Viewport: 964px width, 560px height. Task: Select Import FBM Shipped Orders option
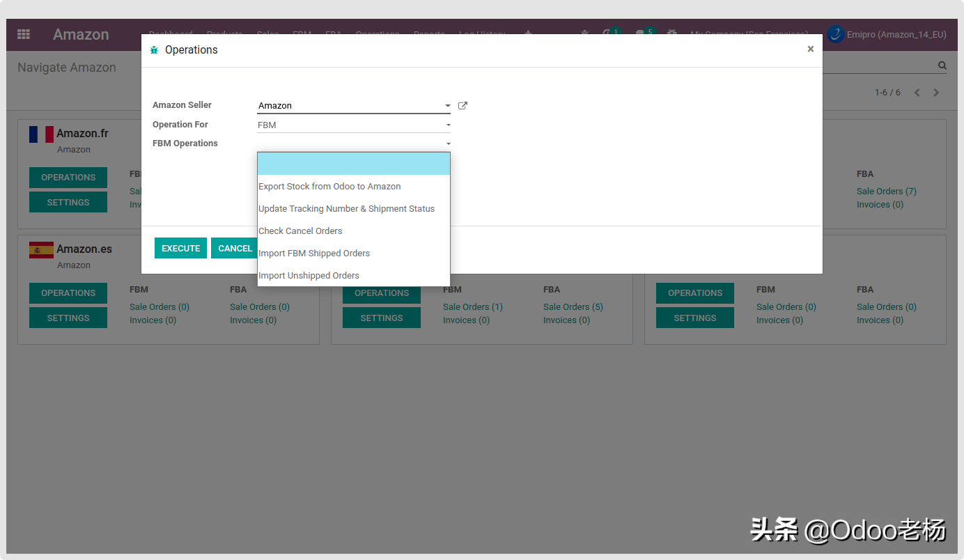tap(354, 254)
